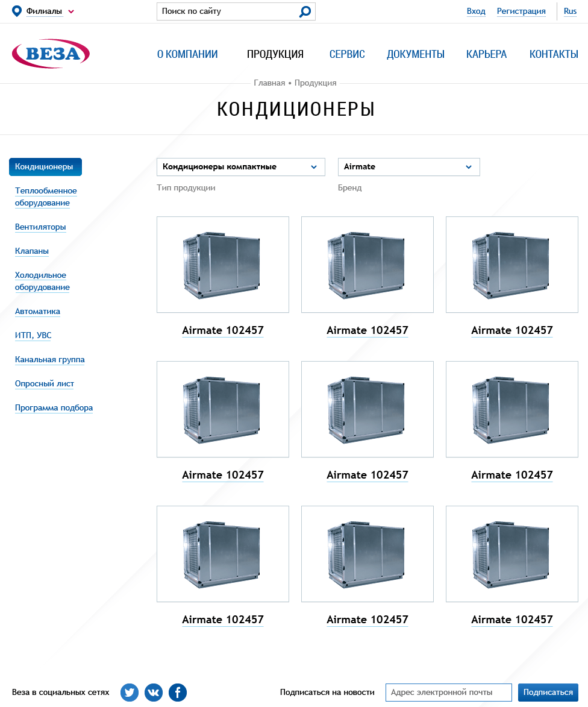The image size is (588, 707).
Task: Click first-row left product image
Action: [x=222, y=265]
